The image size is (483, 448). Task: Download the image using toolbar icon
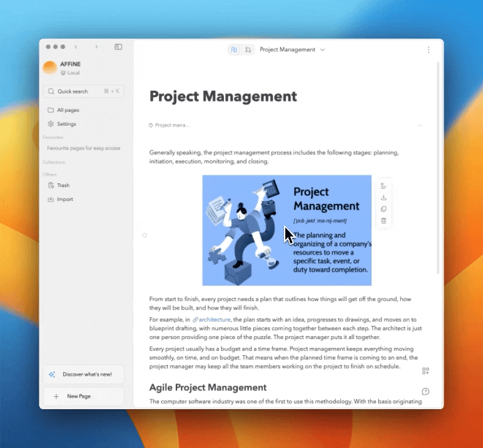(x=384, y=198)
